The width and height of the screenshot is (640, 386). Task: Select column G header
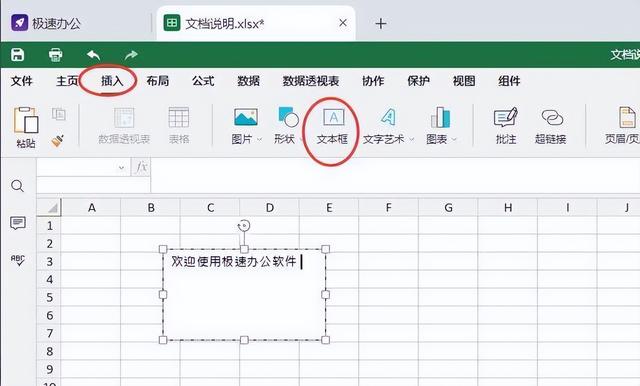pos(448,208)
